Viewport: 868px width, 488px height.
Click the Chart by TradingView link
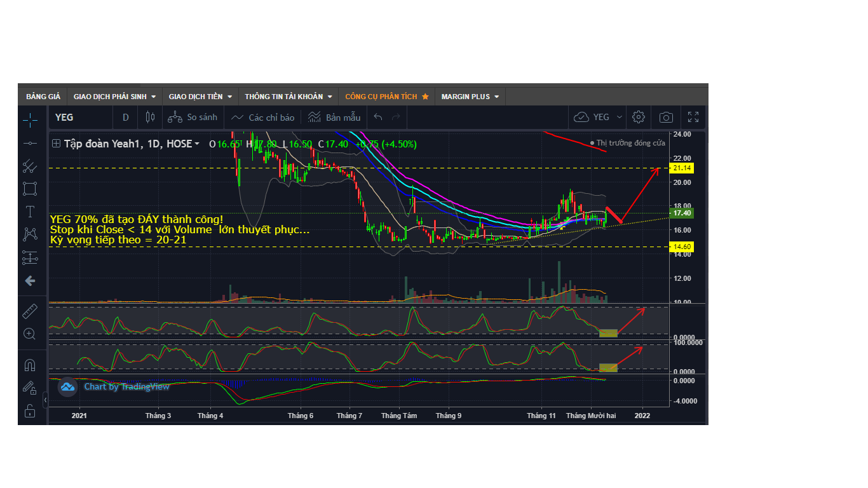tap(127, 386)
